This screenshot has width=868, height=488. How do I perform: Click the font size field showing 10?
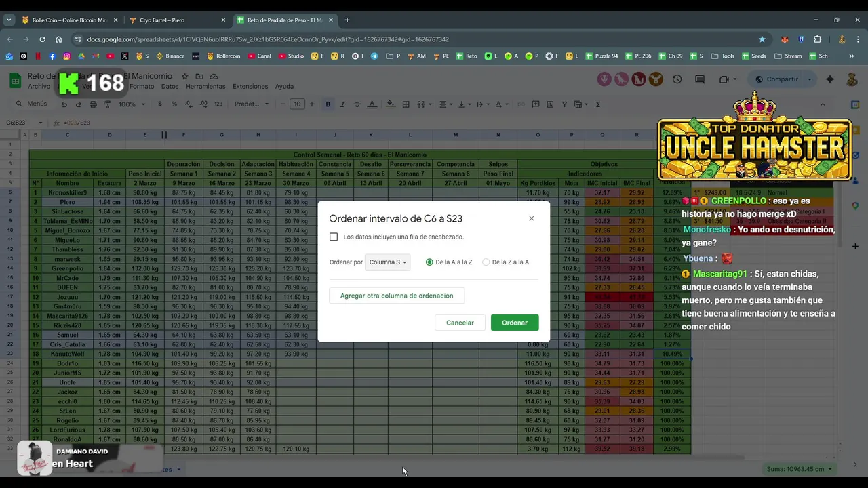[x=297, y=104]
